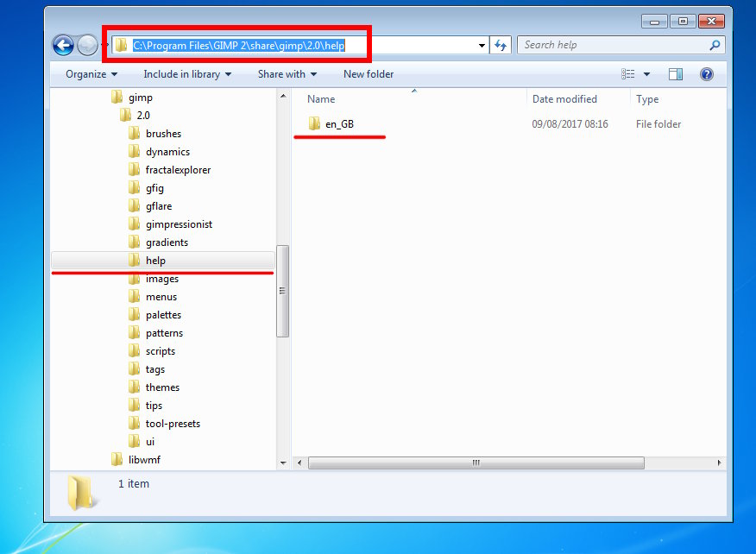Open the Include in library dropdown
This screenshot has height=554, width=756.
click(187, 73)
